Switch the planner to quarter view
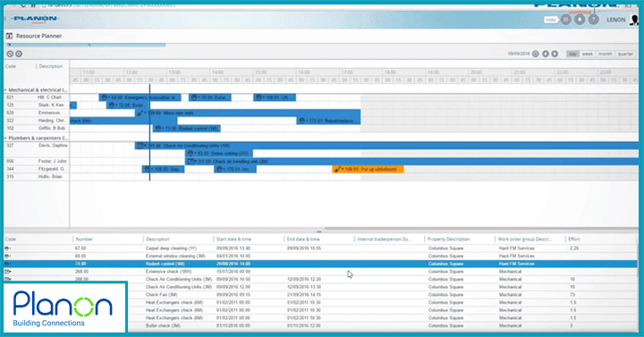Image resolution: width=644 pixels, height=337 pixels. coord(625,54)
